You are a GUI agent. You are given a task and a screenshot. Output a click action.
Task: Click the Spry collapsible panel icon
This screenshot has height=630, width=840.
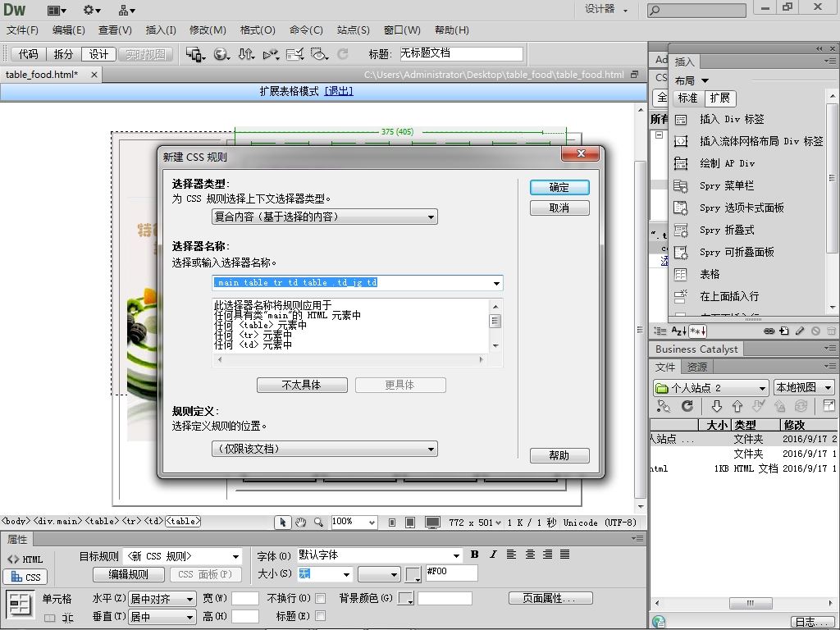tap(681, 253)
